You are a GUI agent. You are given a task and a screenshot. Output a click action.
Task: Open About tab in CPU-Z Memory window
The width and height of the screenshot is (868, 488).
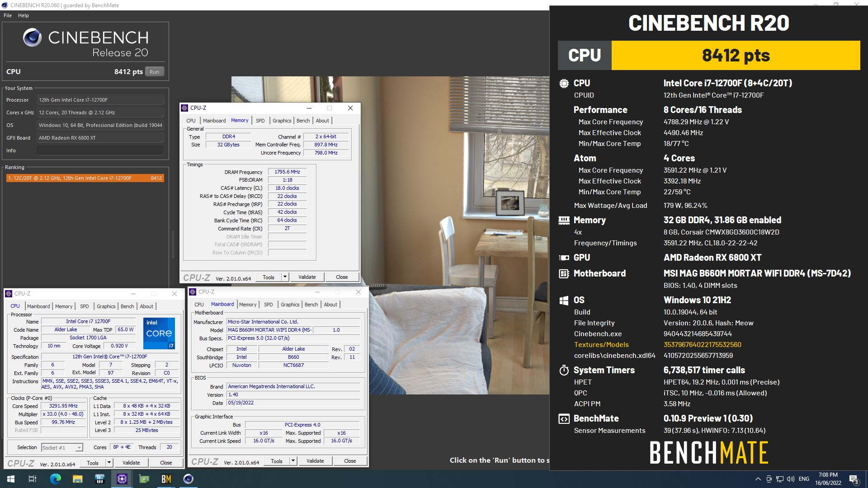(322, 121)
